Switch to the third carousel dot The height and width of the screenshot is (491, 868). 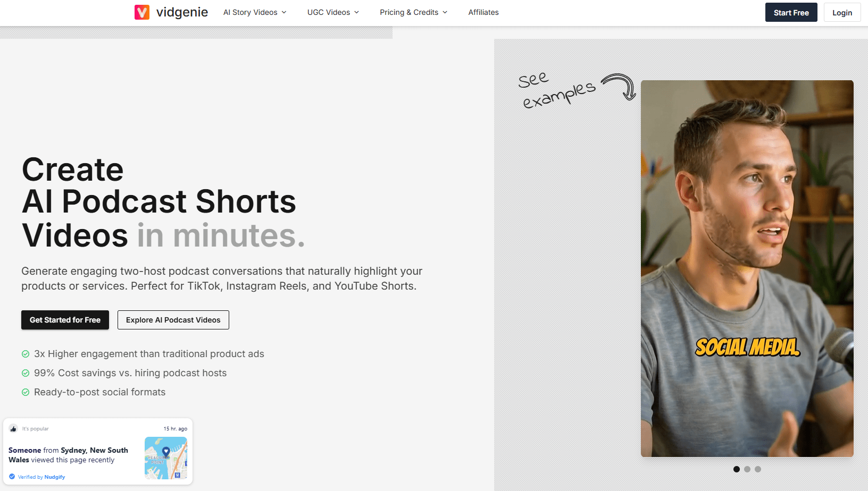point(758,469)
